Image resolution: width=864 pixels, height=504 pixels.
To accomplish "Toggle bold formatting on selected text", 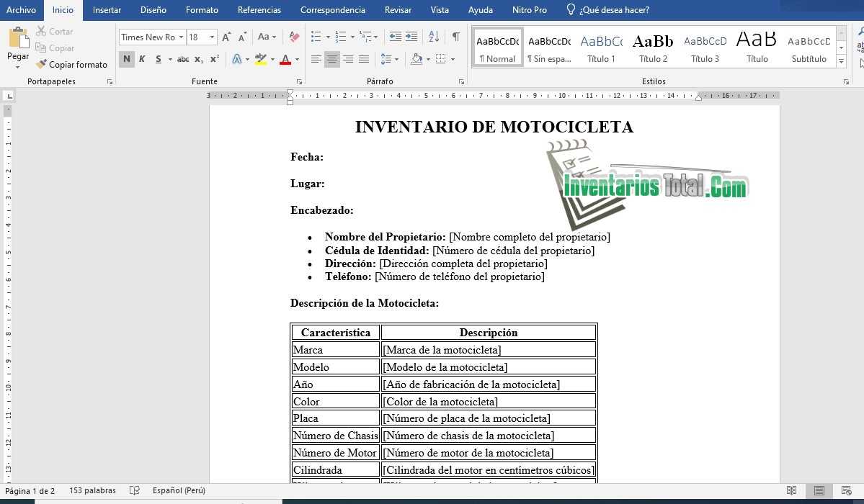I will point(126,59).
